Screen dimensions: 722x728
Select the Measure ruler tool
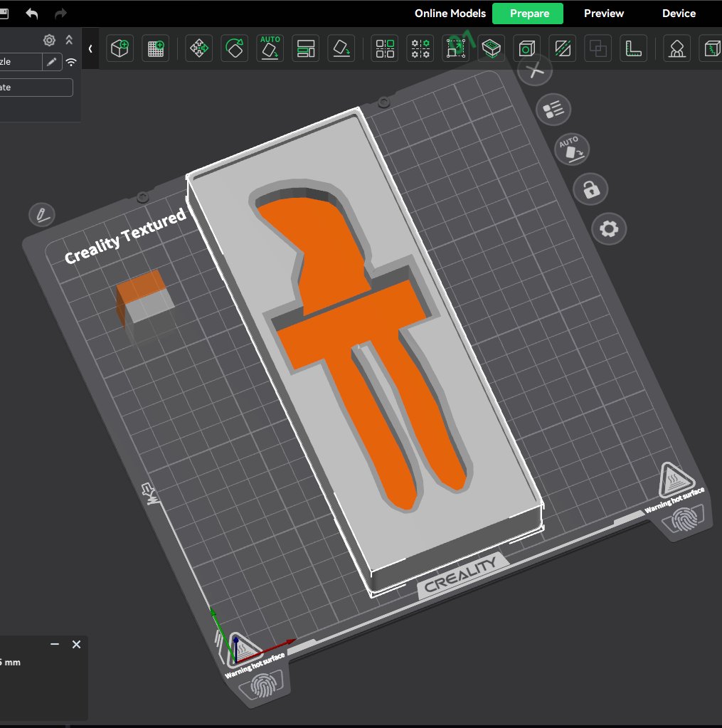[633, 48]
